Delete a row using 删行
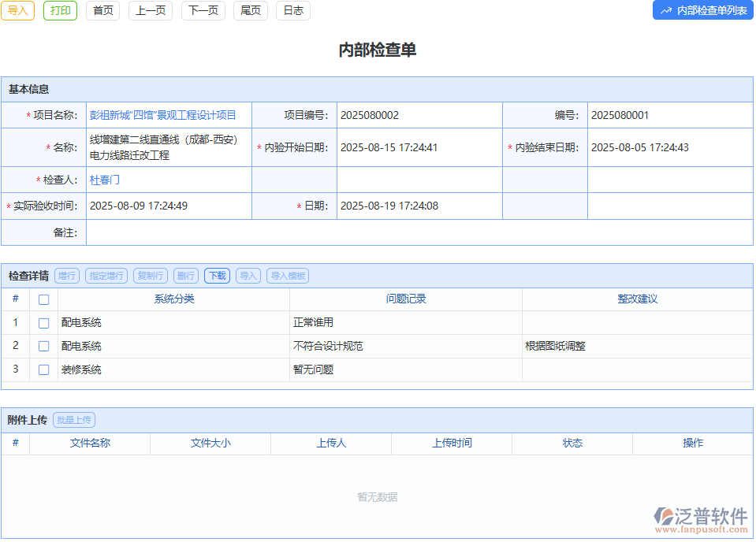The width and height of the screenshot is (756, 542). point(185,276)
